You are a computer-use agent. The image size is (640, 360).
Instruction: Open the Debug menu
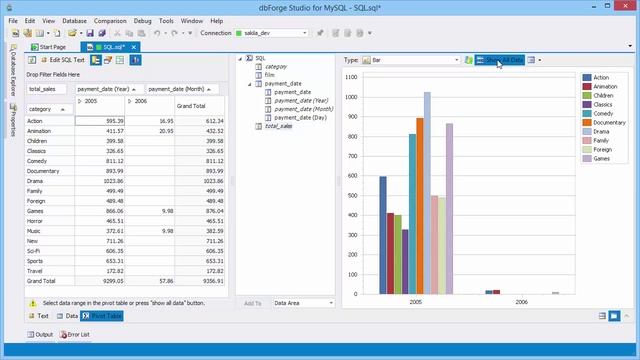tap(142, 21)
